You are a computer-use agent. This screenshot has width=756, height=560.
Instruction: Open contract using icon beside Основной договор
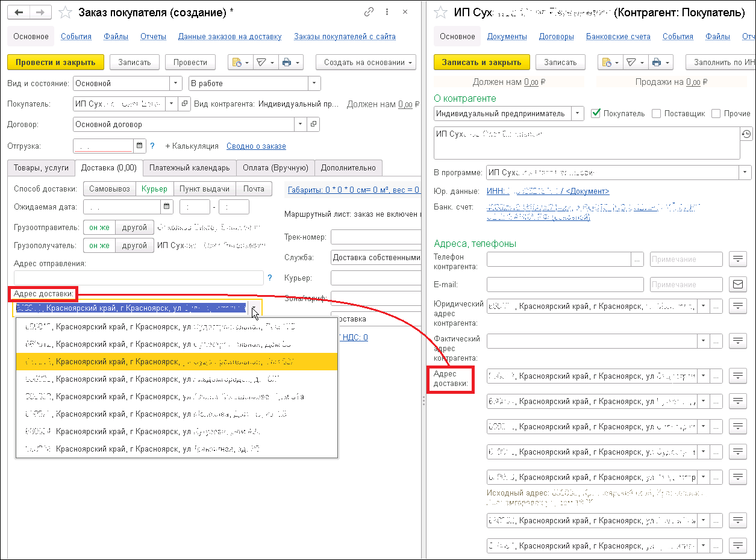pyautogui.click(x=313, y=125)
